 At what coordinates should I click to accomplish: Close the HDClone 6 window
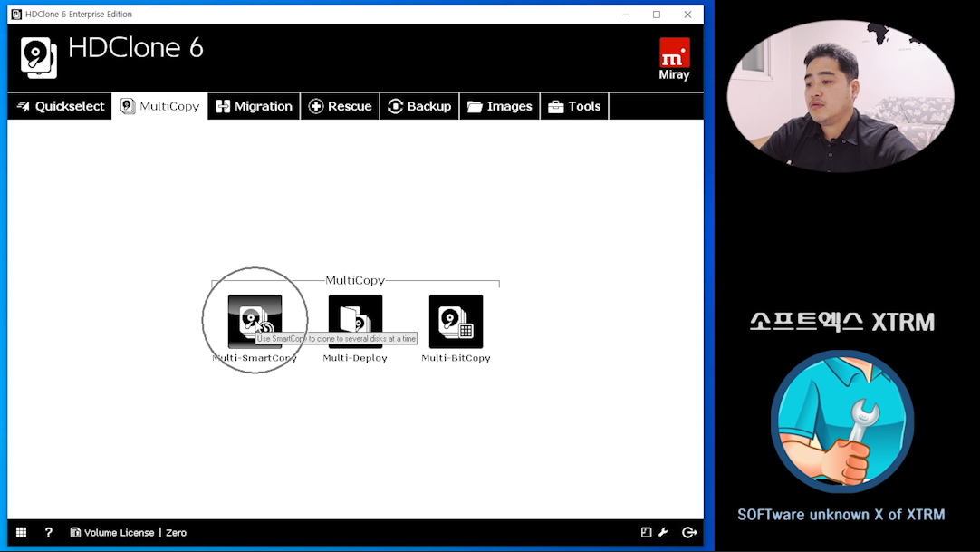tap(687, 15)
